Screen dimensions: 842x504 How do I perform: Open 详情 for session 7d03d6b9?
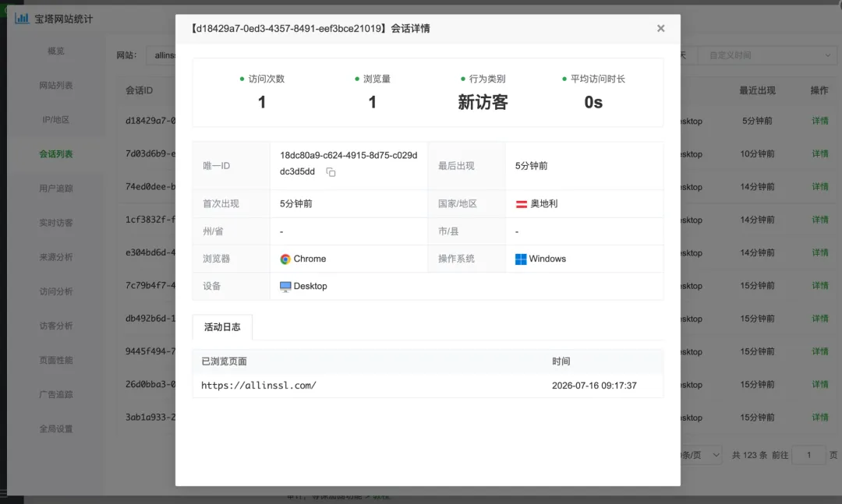pos(819,153)
